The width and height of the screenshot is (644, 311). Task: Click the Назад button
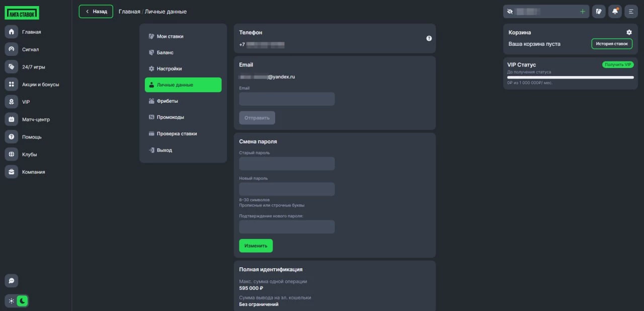pos(96,12)
